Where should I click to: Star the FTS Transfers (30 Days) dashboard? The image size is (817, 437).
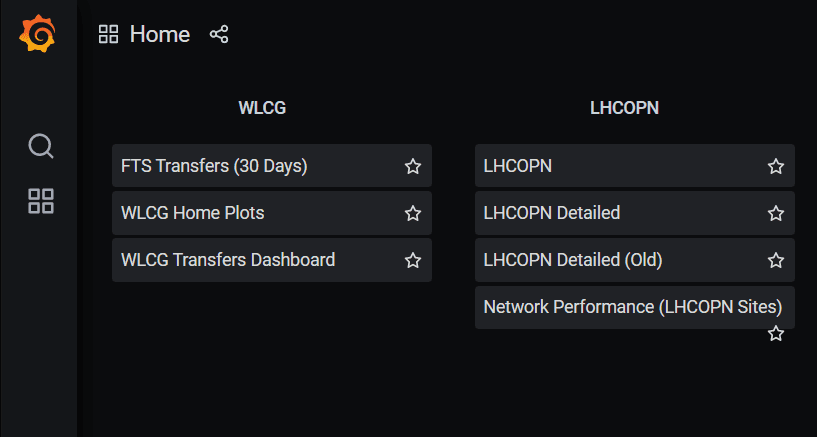pyautogui.click(x=413, y=167)
